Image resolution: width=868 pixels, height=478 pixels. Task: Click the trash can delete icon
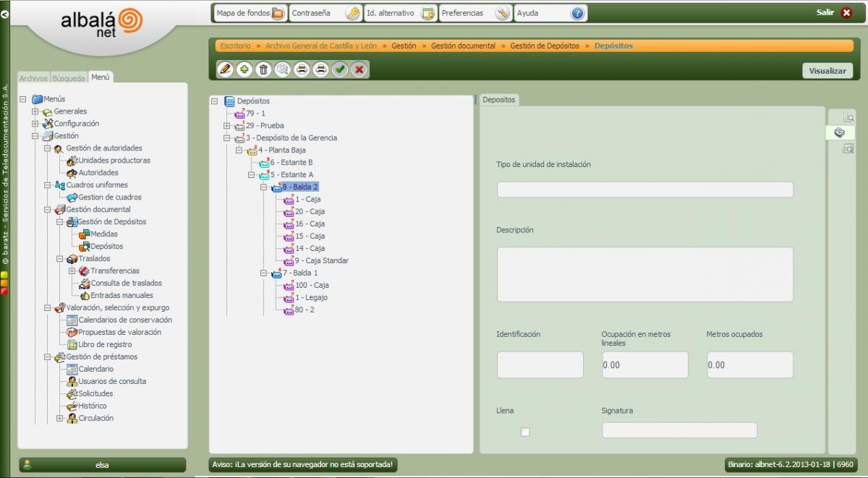pyautogui.click(x=263, y=69)
